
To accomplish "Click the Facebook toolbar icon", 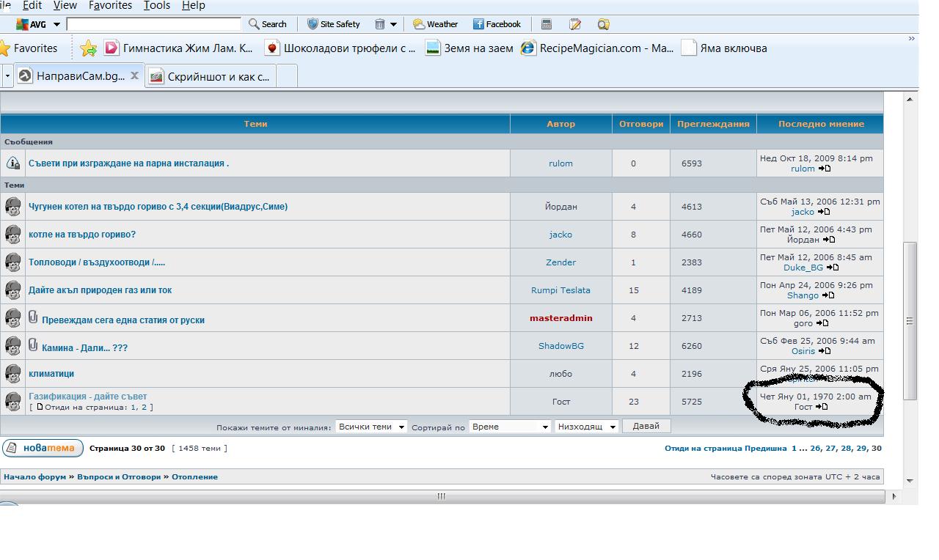I will click(x=479, y=24).
